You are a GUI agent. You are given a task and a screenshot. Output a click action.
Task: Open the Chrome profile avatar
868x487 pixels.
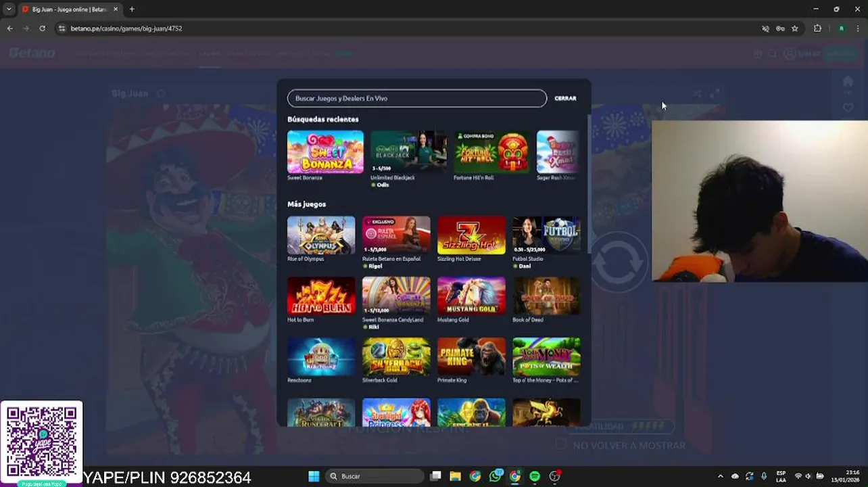pyautogui.click(x=842, y=28)
